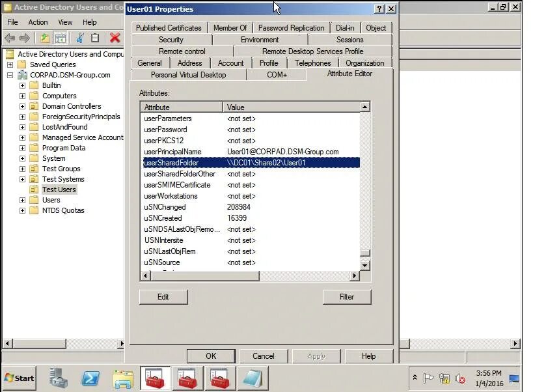Screen dimensions: 533x392
Task: Click the Start button
Action: tap(20, 378)
